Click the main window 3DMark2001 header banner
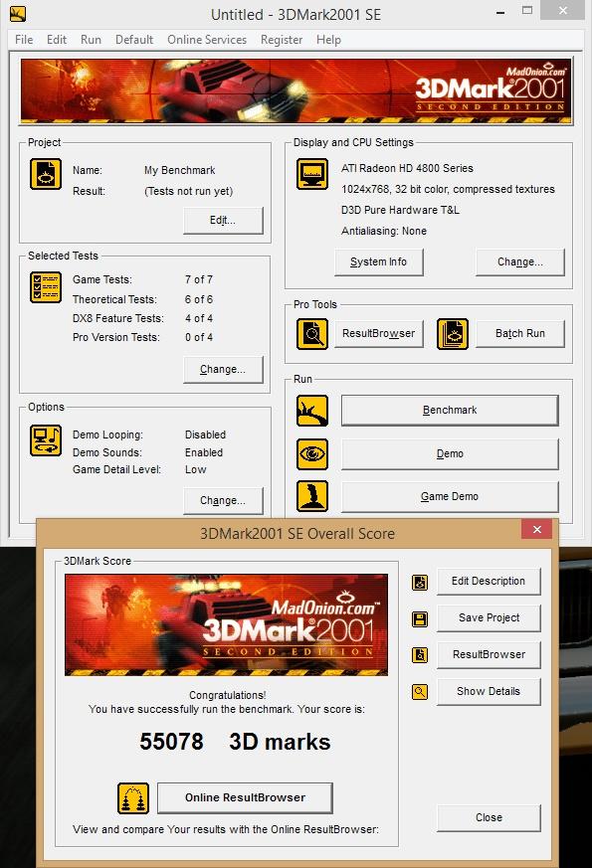592x868 pixels. tap(296, 90)
